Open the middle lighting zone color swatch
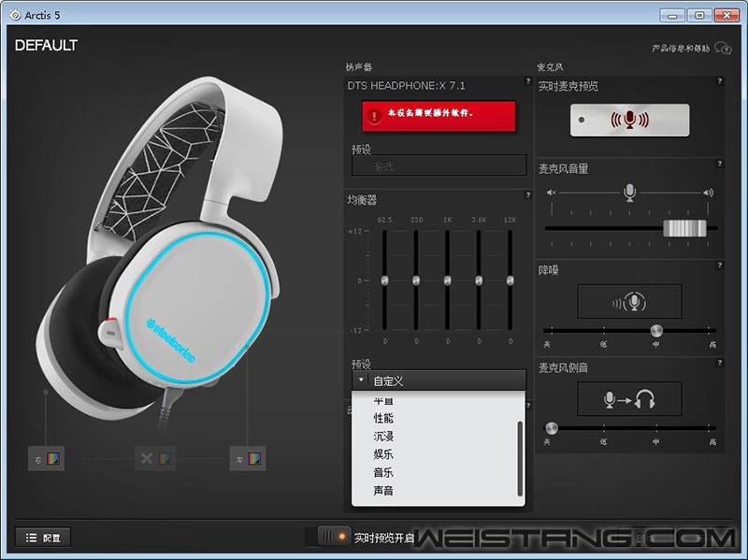The width and height of the screenshot is (748, 560). click(165, 459)
